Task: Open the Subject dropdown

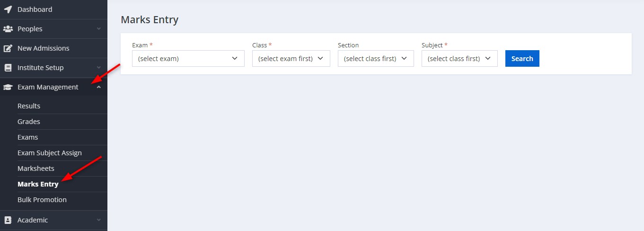Action: (459, 59)
